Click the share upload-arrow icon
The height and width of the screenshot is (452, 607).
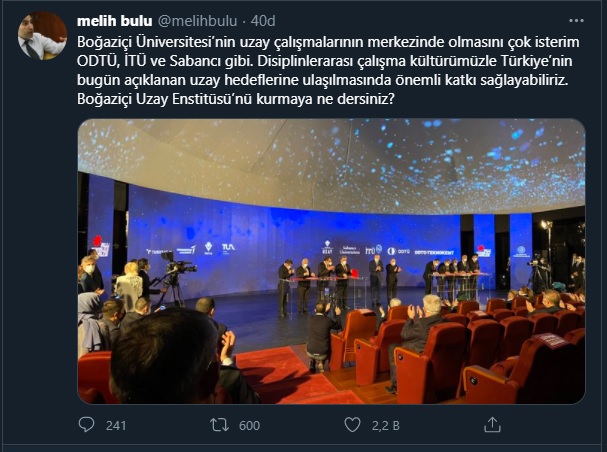pos(492,425)
